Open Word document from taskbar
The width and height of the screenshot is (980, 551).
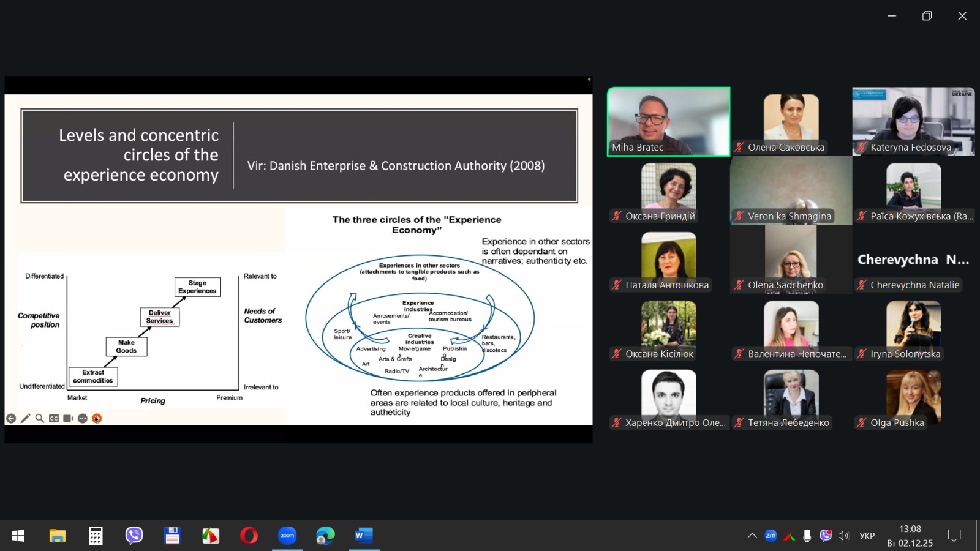click(363, 536)
